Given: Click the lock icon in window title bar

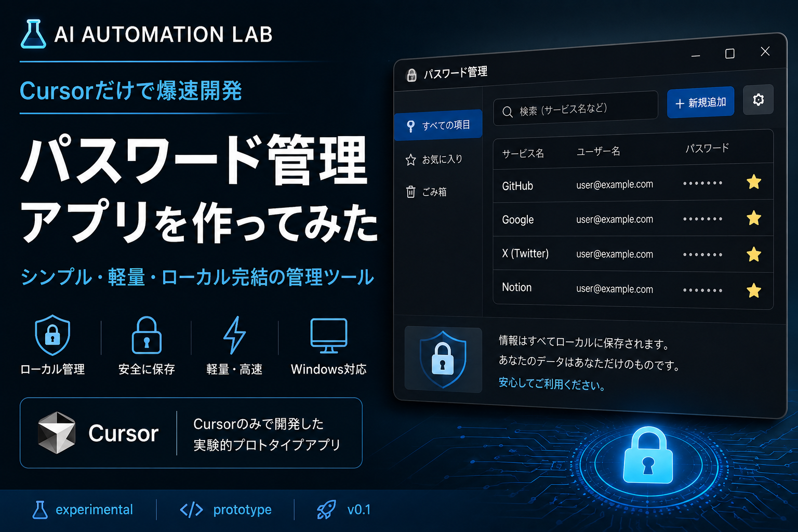Looking at the screenshot, I should tap(411, 75).
